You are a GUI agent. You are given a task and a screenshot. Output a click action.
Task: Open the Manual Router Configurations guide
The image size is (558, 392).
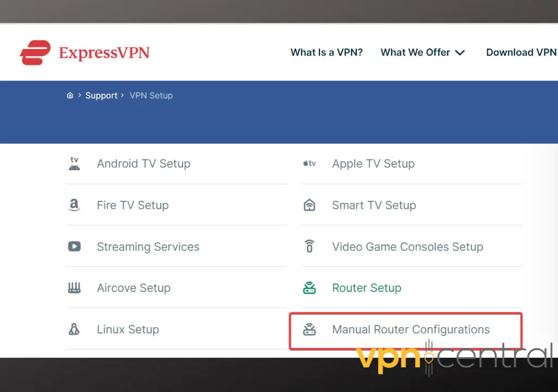410,329
